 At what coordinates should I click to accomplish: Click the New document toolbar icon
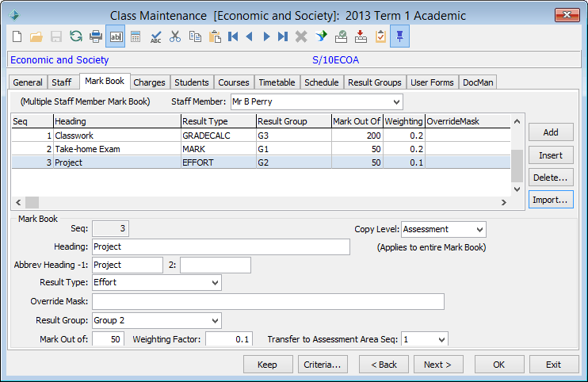click(x=17, y=36)
